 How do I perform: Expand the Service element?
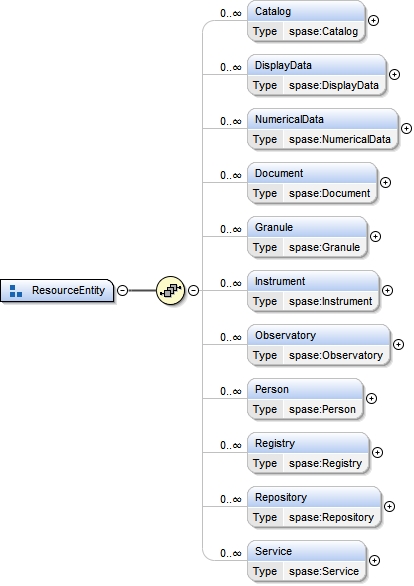(374, 561)
